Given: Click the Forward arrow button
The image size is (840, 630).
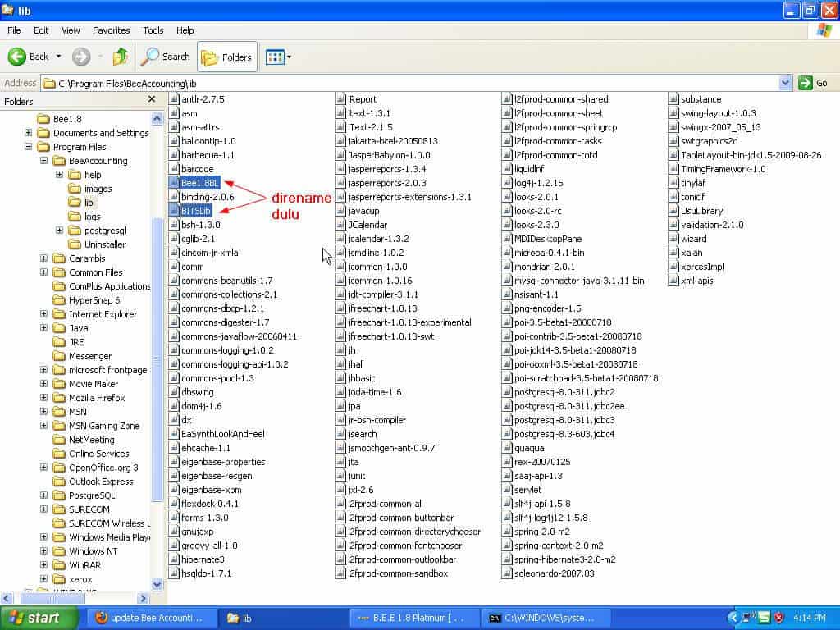Looking at the screenshot, I should [81, 57].
